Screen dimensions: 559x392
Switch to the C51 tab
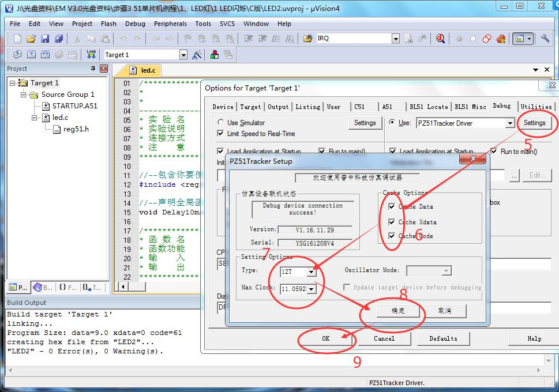(359, 107)
